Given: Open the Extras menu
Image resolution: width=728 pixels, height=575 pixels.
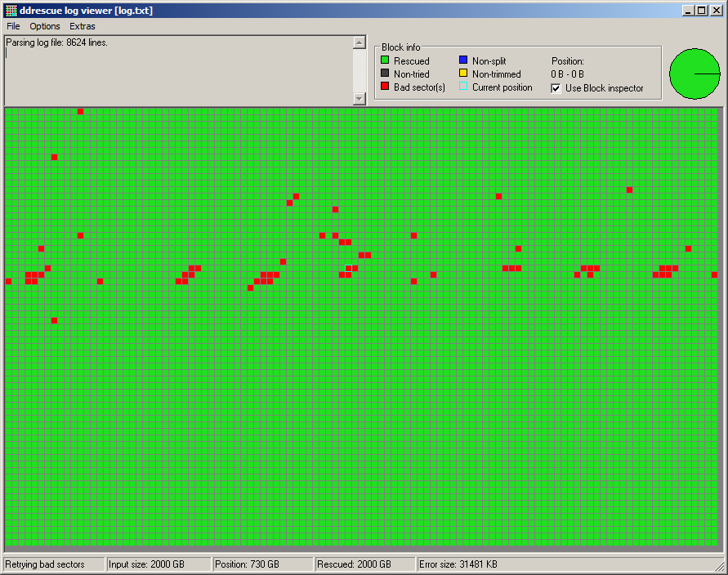Looking at the screenshot, I should click(82, 26).
